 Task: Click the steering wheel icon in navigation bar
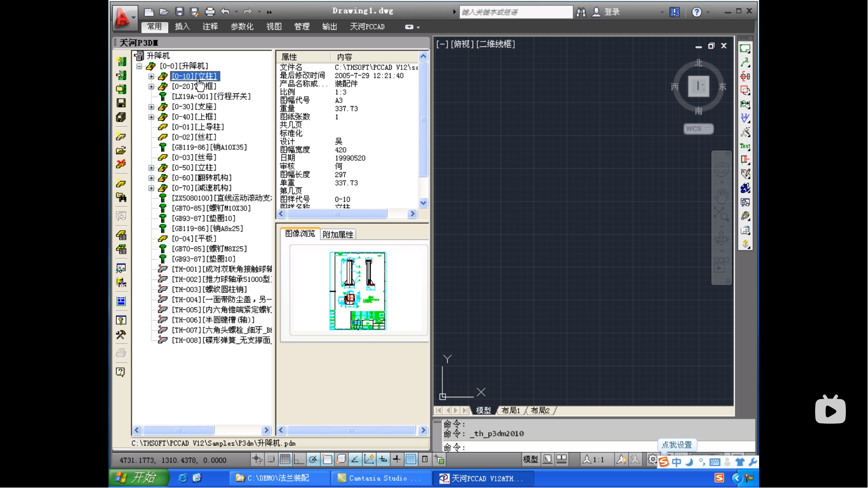click(722, 170)
